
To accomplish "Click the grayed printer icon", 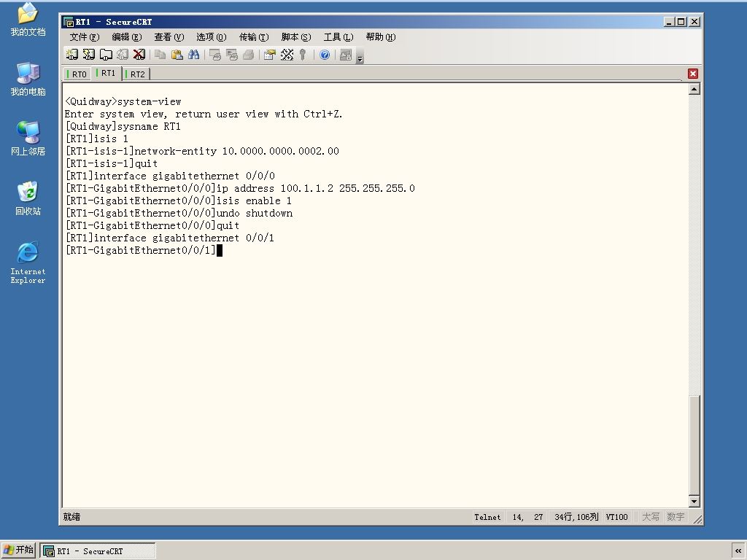I will pos(249,55).
